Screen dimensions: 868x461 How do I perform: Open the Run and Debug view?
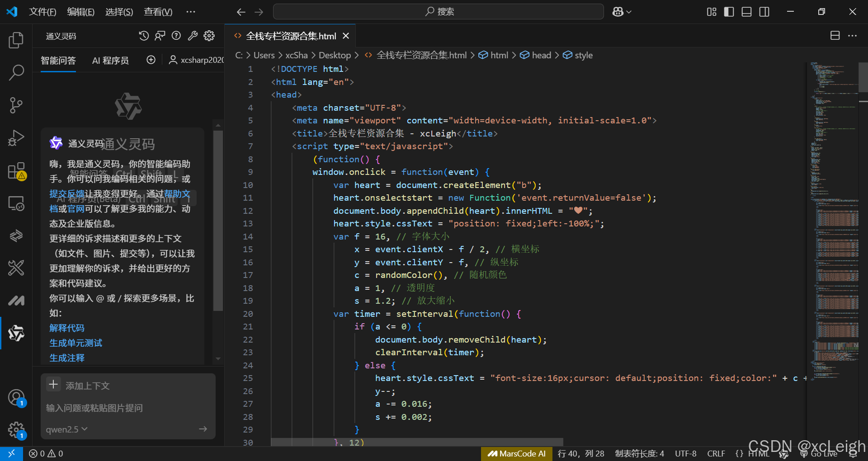[x=16, y=138]
